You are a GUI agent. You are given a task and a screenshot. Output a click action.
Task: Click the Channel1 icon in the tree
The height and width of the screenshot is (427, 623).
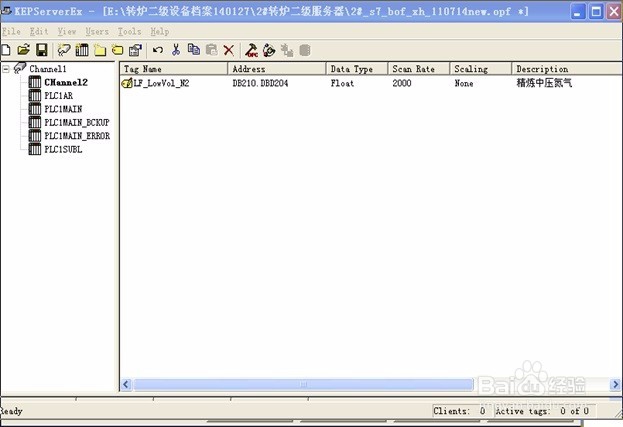tap(20, 68)
